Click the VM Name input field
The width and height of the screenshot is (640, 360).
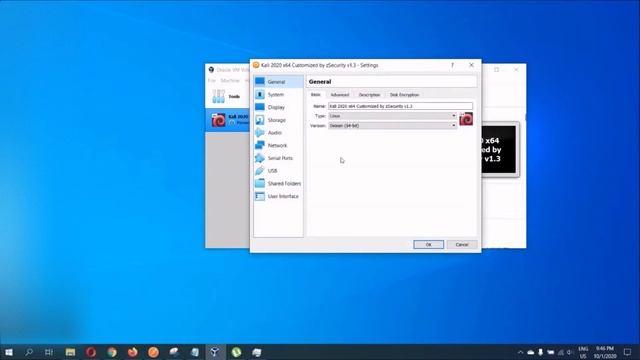(x=400, y=106)
